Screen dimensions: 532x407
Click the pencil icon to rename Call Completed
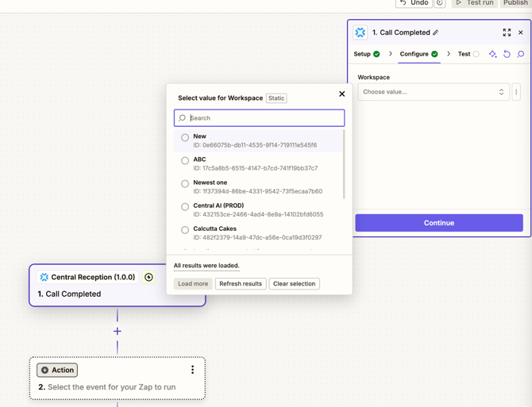[435, 33]
